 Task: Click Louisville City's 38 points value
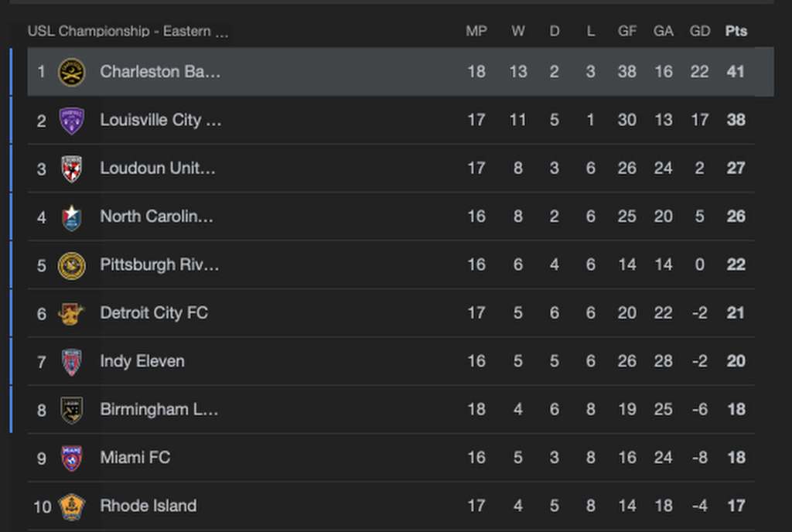(x=736, y=121)
